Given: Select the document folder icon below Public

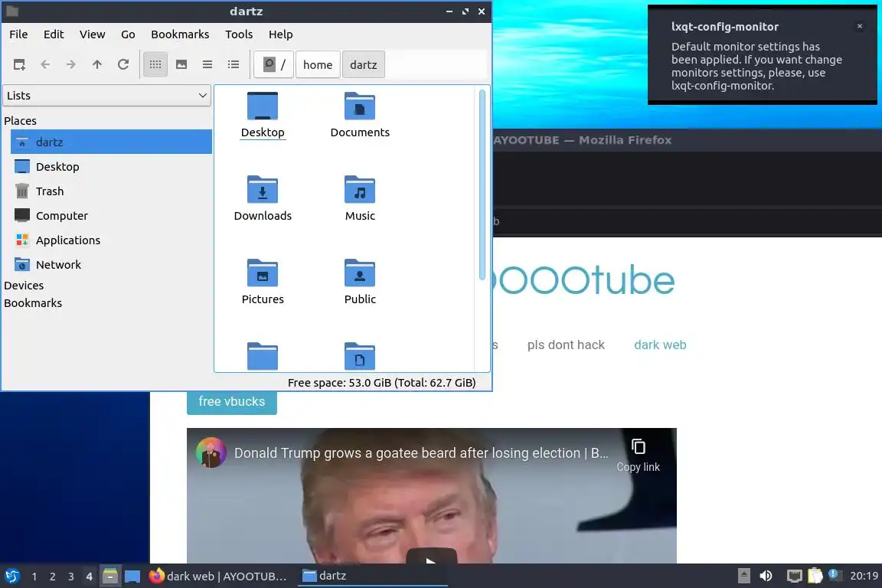Looking at the screenshot, I should (360, 355).
